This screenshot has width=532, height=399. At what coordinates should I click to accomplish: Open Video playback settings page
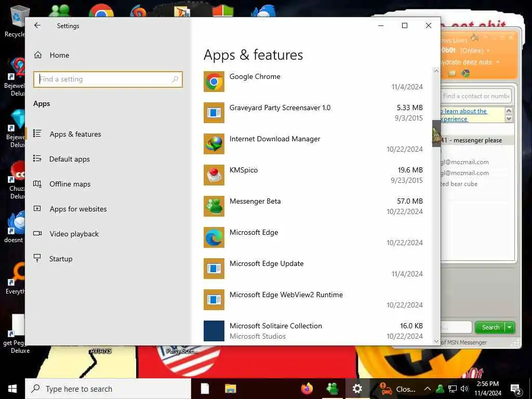click(x=74, y=234)
